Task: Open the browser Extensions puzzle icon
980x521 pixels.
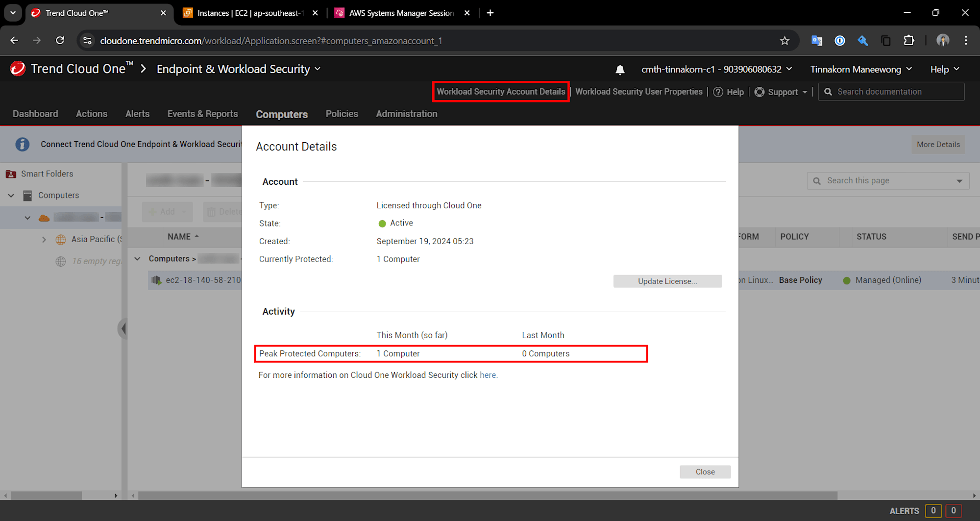Action: pos(909,41)
